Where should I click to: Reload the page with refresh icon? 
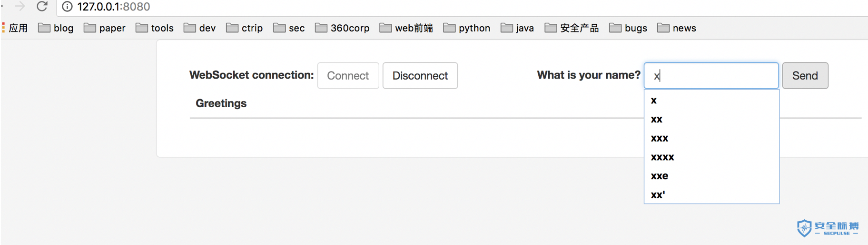[42, 6]
